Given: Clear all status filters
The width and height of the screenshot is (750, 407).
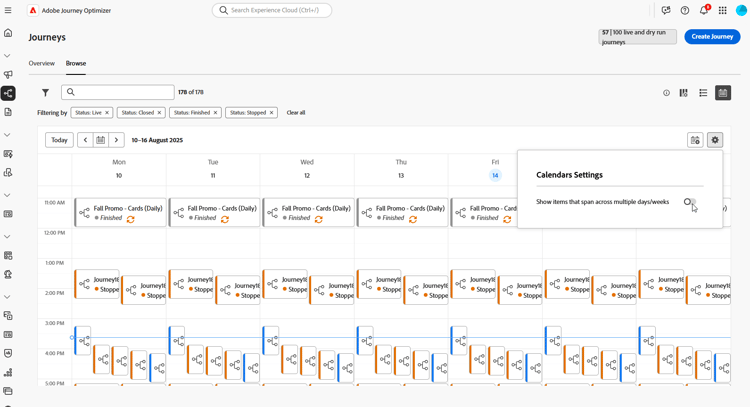Looking at the screenshot, I should (296, 113).
